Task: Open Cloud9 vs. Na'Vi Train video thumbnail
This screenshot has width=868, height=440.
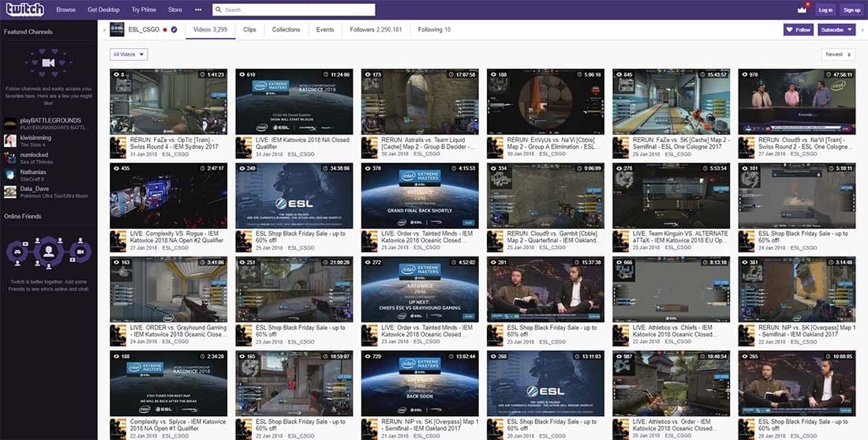Action: pos(797,101)
